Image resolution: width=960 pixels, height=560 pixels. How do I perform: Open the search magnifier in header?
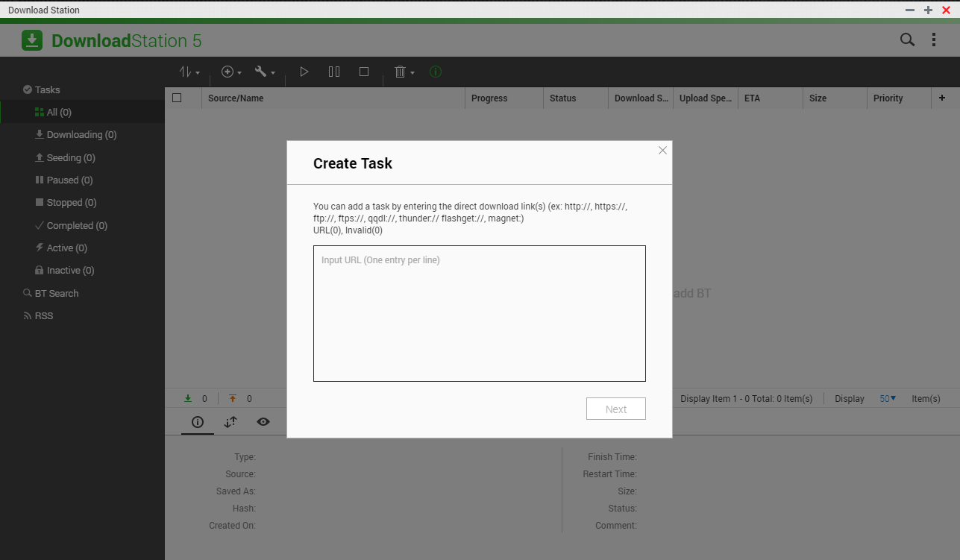pyautogui.click(x=907, y=40)
